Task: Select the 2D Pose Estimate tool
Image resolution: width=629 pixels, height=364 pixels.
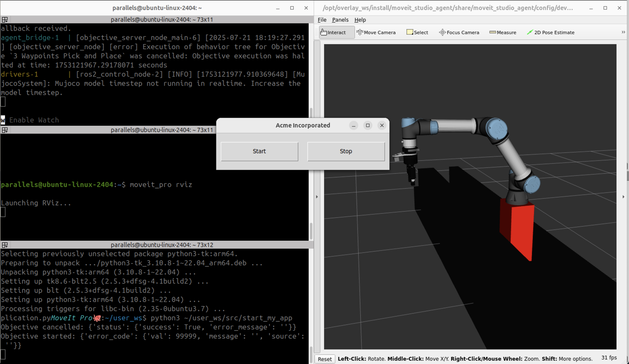Action: coord(551,32)
